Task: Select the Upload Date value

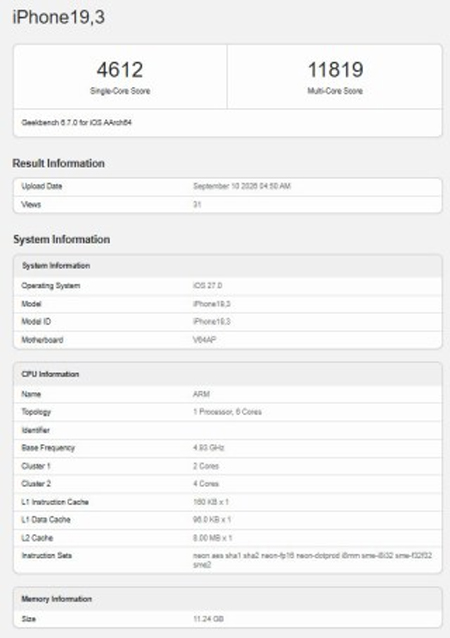Action: click(x=242, y=186)
